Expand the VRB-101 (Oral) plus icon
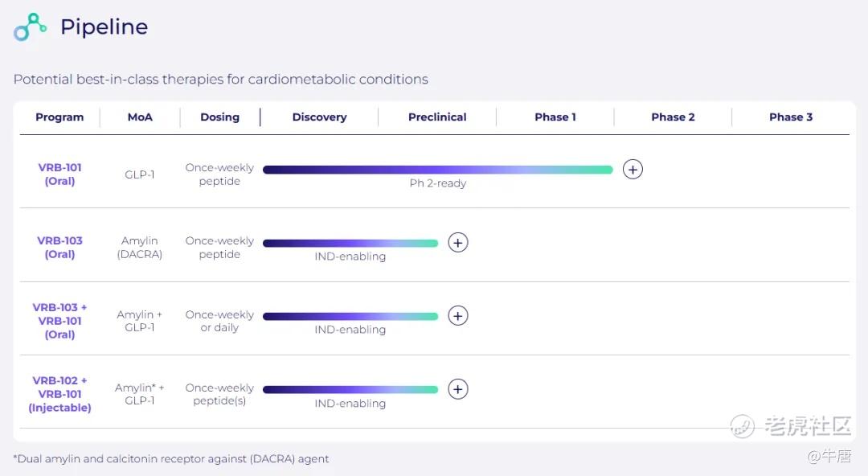 tap(633, 170)
